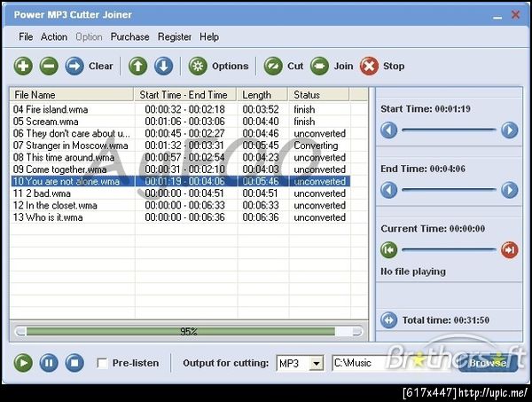
Task: Click the blue Pause button
Action: tap(49, 363)
